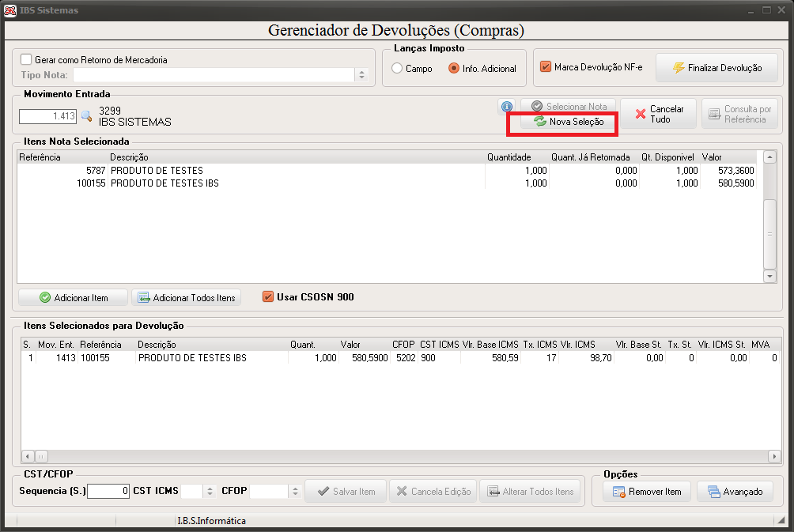The height and width of the screenshot is (532, 794).
Task: Click Adicionar Todos Itens button
Action: tap(187, 298)
